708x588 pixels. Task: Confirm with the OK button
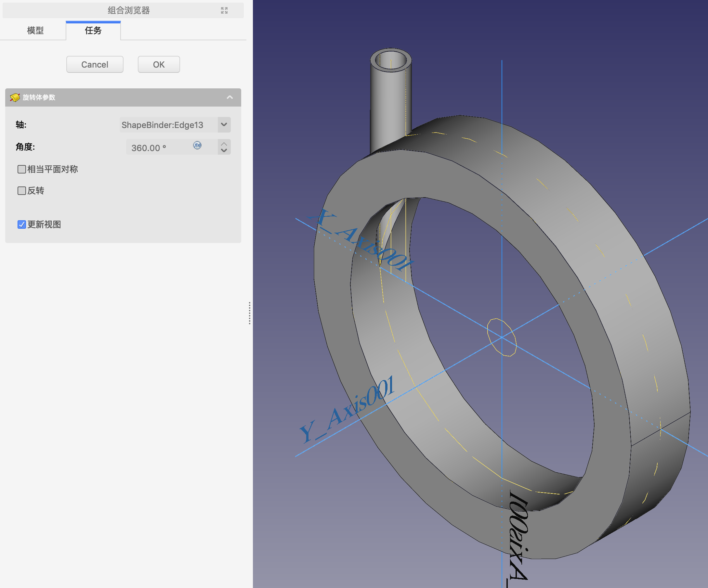[x=159, y=64]
